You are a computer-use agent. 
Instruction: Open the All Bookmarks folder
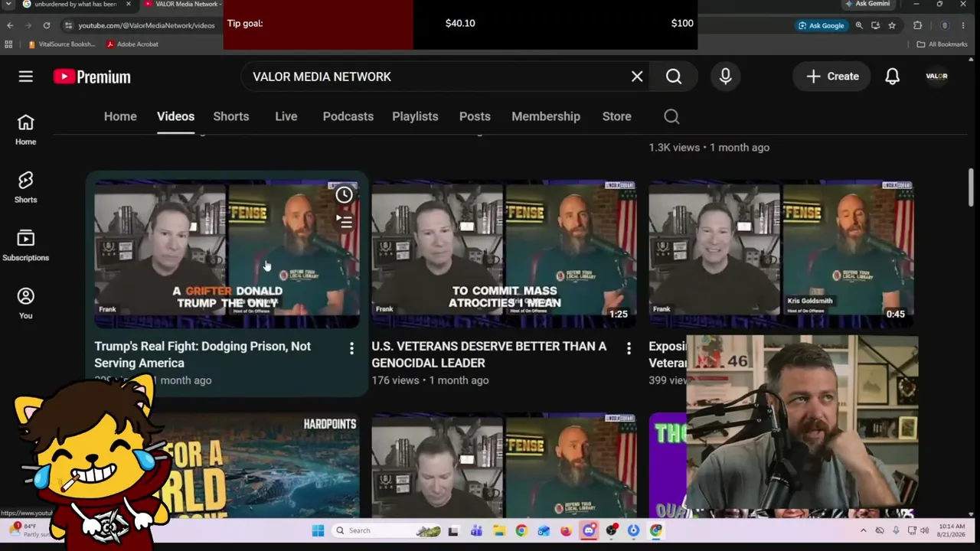click(942, 44)
